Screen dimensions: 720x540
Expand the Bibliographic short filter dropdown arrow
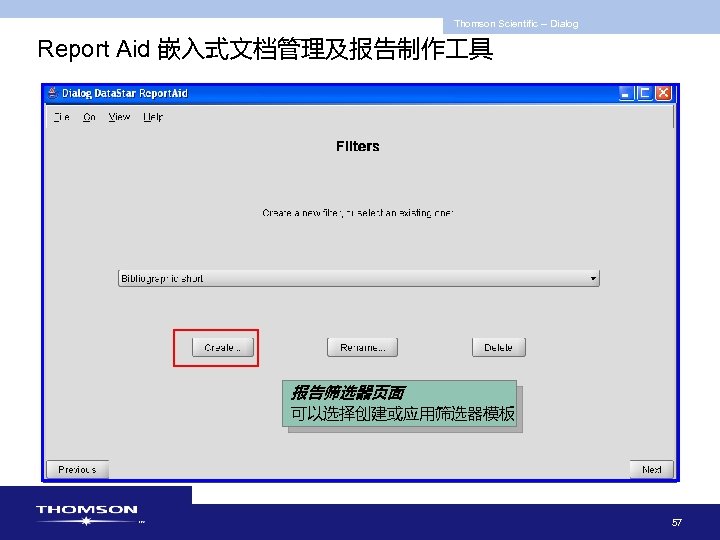[x=593, y=278]
